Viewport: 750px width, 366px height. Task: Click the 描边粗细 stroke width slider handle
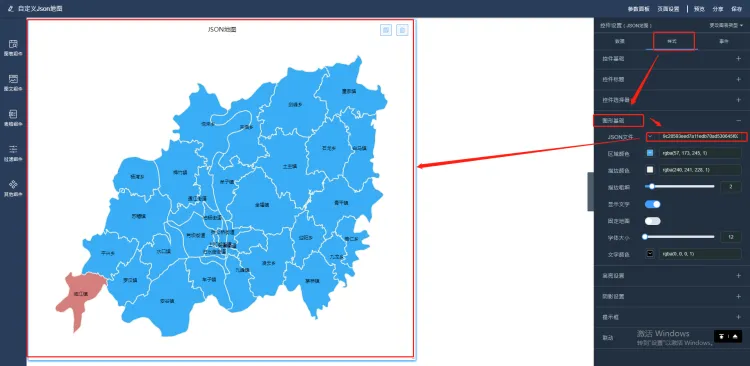point(651,186)
